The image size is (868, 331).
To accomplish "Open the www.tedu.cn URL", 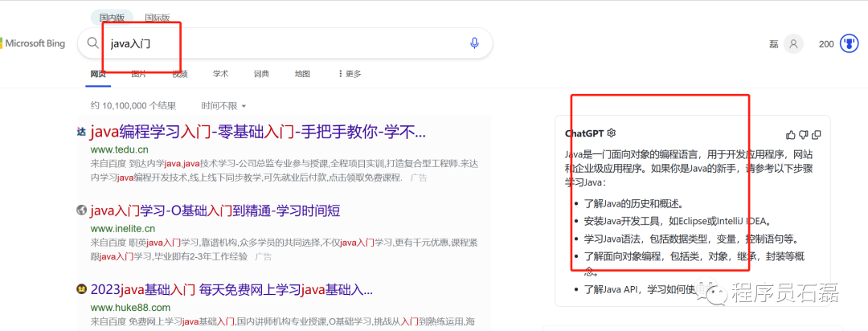I will (119, 149).
